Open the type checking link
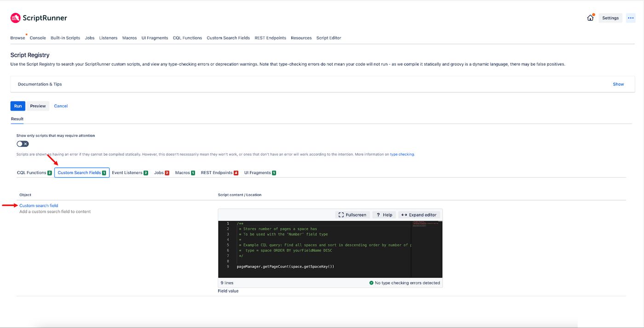This screenshot has width=644, height=328. click(402, 154)
